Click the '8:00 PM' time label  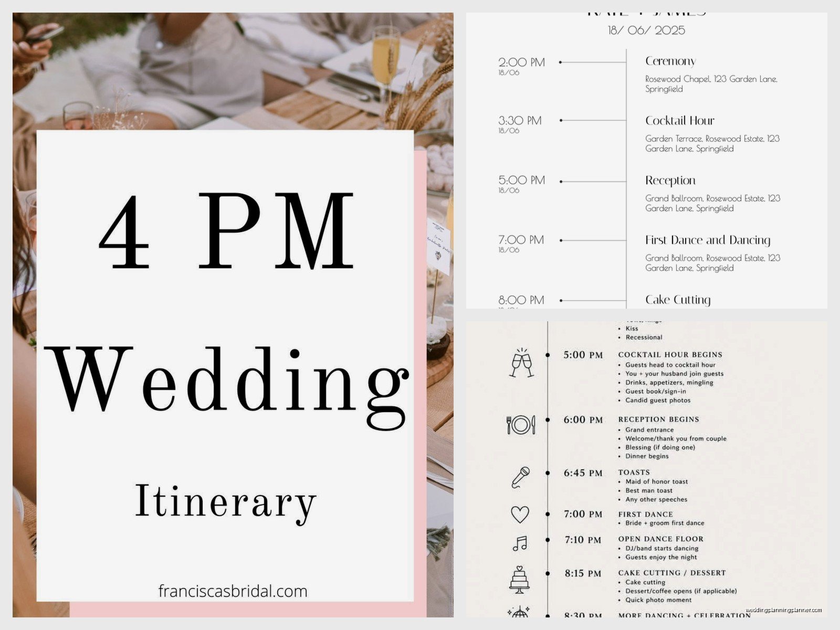pos(521,300)
